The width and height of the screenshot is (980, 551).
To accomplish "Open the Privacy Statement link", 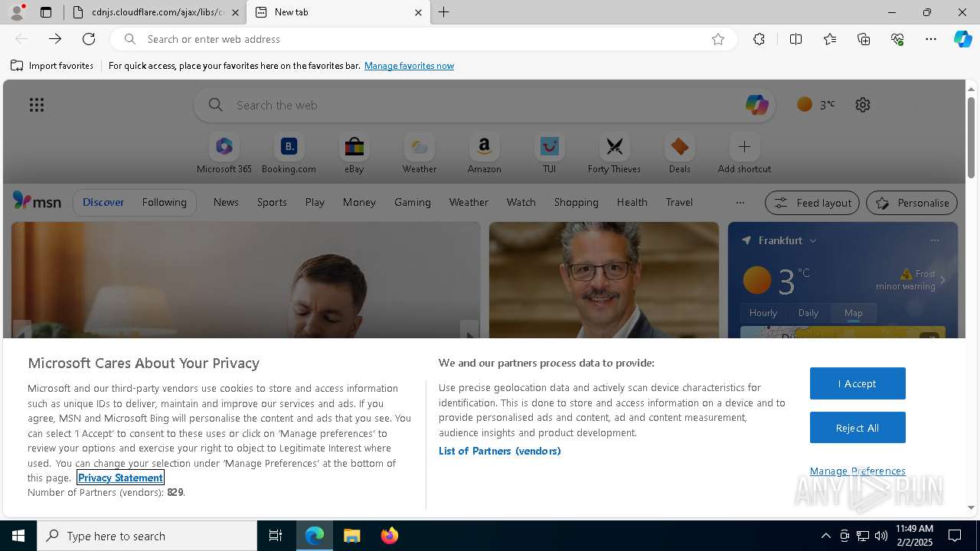I will (120, 478).
